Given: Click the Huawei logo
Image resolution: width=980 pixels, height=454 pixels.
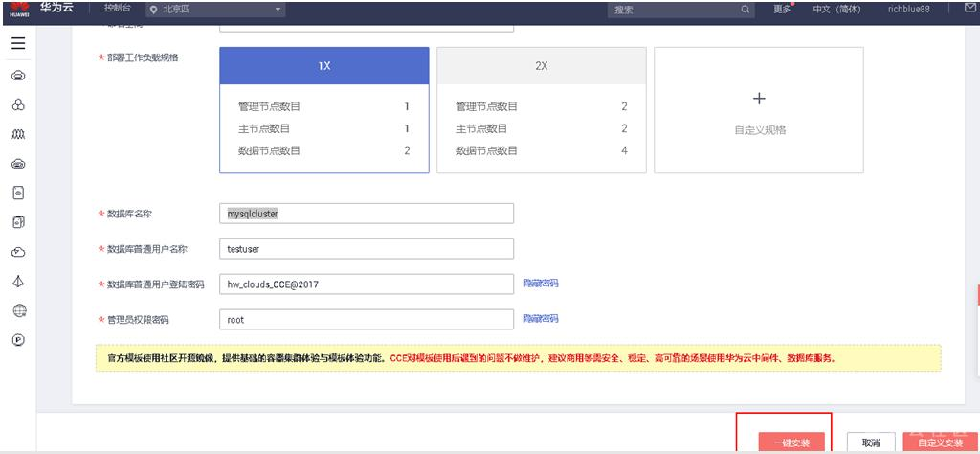Looking at the screenshot, I should (x=19, y=8).
